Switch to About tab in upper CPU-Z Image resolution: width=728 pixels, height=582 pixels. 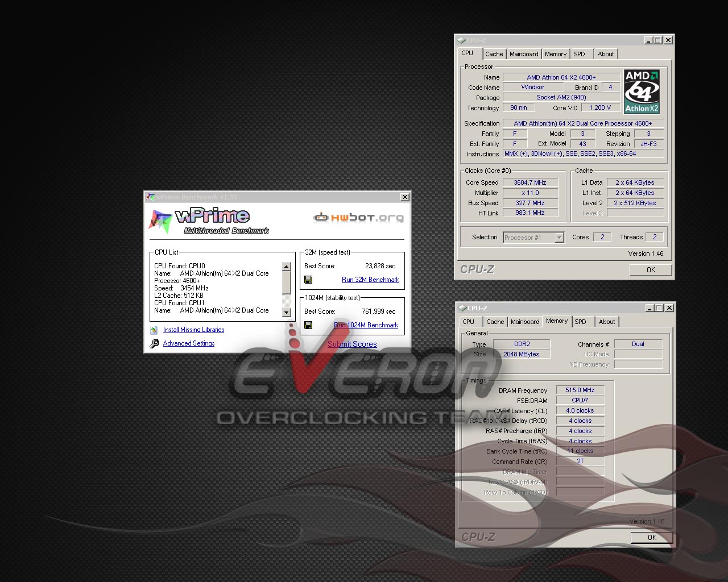(x=606, y=54)
